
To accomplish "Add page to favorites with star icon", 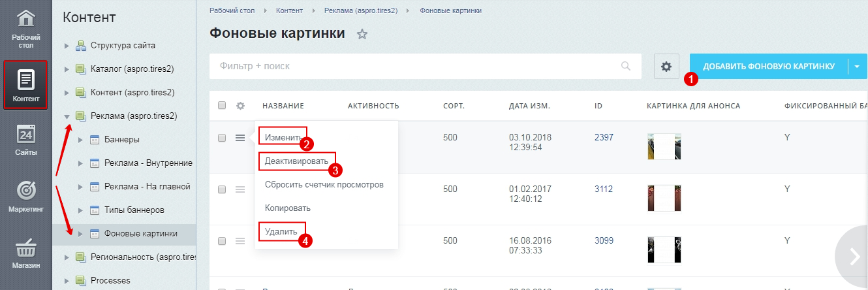I will tap(362, 35).
